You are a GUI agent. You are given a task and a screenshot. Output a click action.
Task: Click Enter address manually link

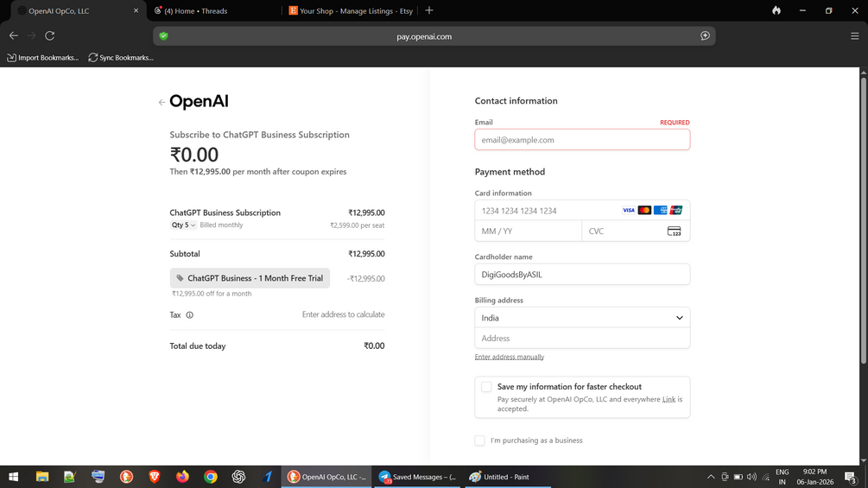tap(510, 357)
